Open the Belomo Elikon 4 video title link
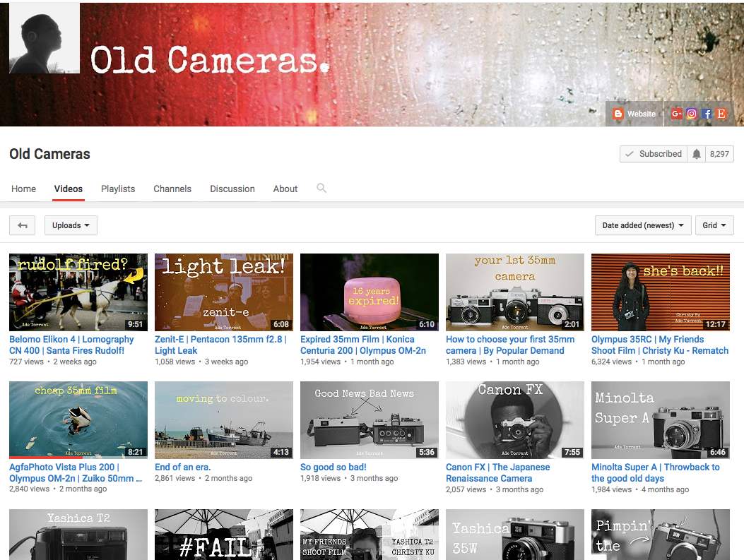Viewport: 744px width, 560px height. pos(71,345)
